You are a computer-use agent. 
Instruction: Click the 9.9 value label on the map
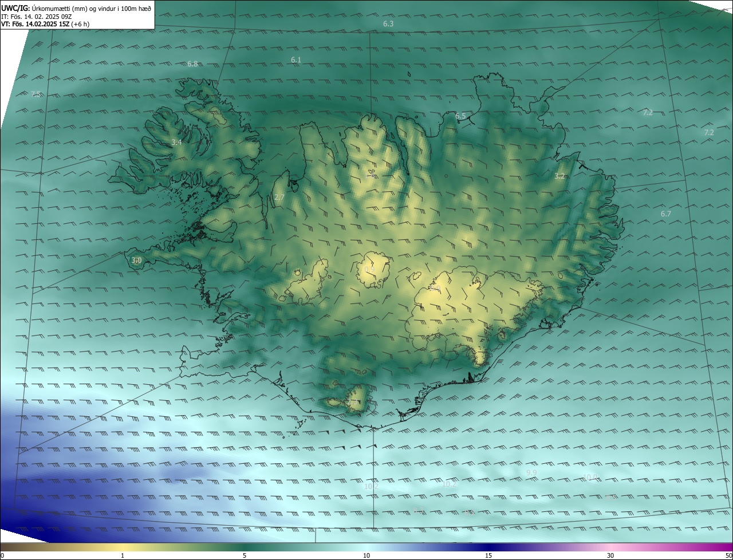pos(531,472)
